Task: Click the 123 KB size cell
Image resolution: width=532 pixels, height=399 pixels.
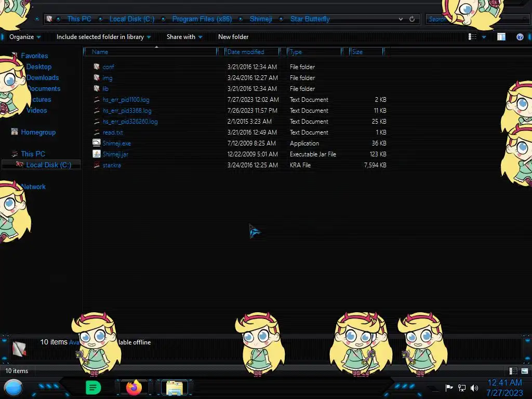Action: tap(378, 154)
